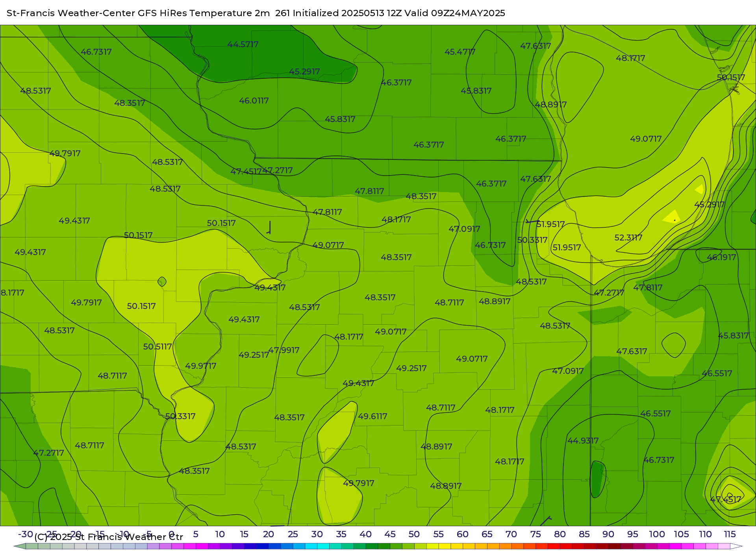Select the 44.9317 temperature label
Viewport: 756px width, 551px height.
coord(583,440)
